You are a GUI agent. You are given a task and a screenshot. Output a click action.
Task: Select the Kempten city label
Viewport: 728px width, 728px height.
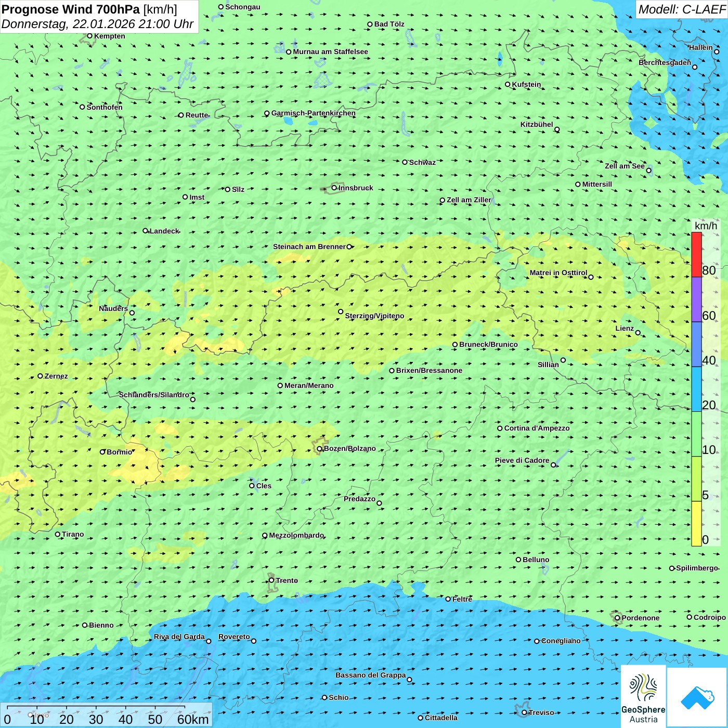pyautogui.click(x=109, y=36)
